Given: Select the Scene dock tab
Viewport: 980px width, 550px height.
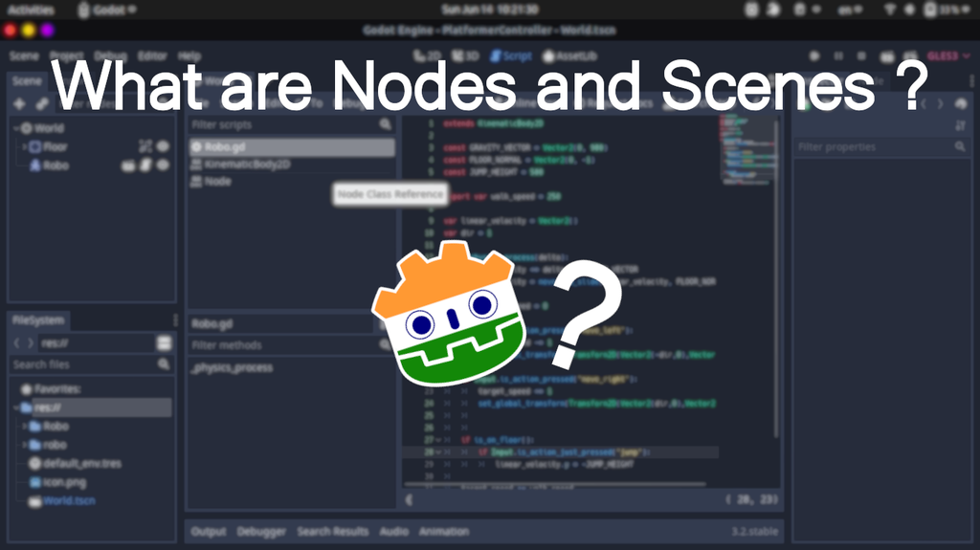Looking at the screenshot, I should coord(27,81).
